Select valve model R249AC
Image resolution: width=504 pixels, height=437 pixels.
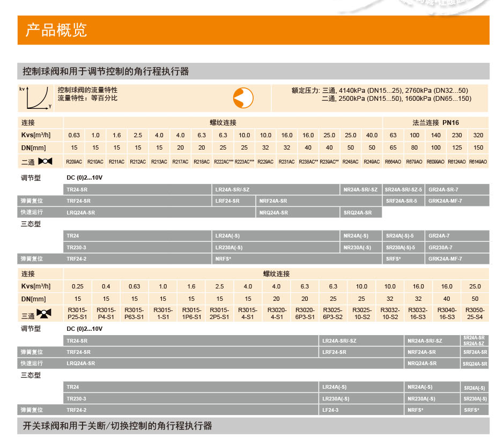(372, 162)
